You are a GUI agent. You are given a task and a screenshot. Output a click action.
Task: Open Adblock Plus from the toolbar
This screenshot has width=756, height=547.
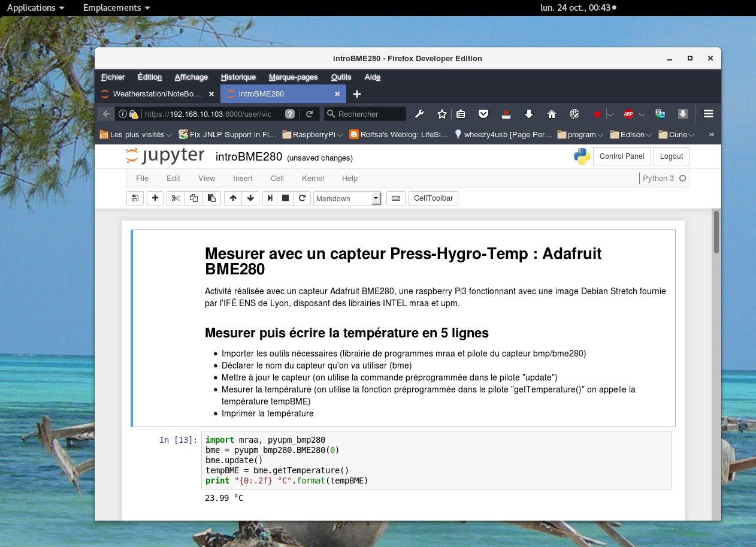(x=628, y=114)
